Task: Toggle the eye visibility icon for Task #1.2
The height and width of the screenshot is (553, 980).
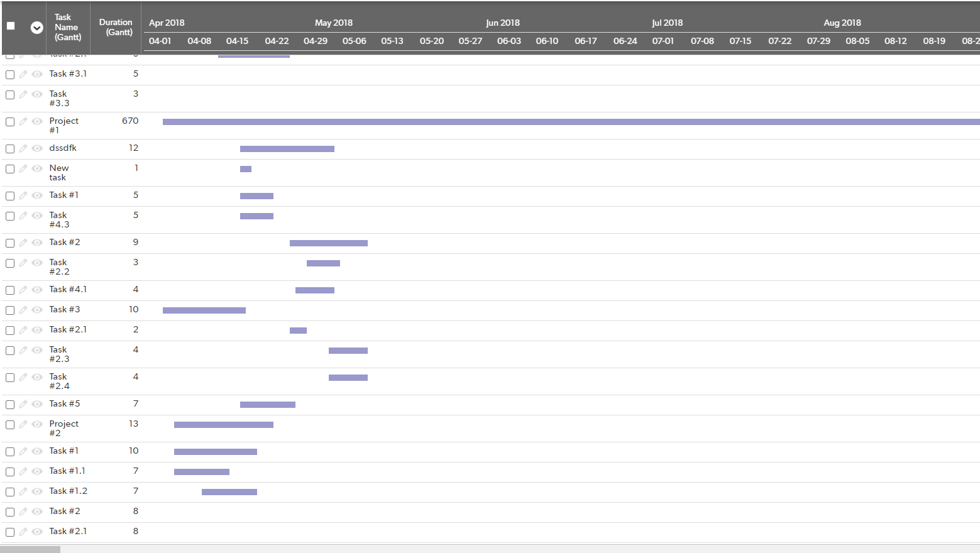Action: click(x=37, y=491)
